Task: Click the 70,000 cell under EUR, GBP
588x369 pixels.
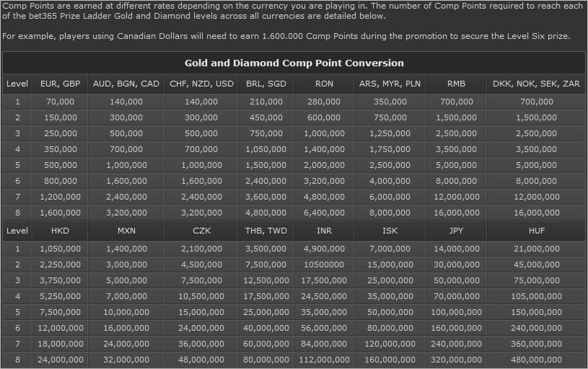Action: coord(61,102)
